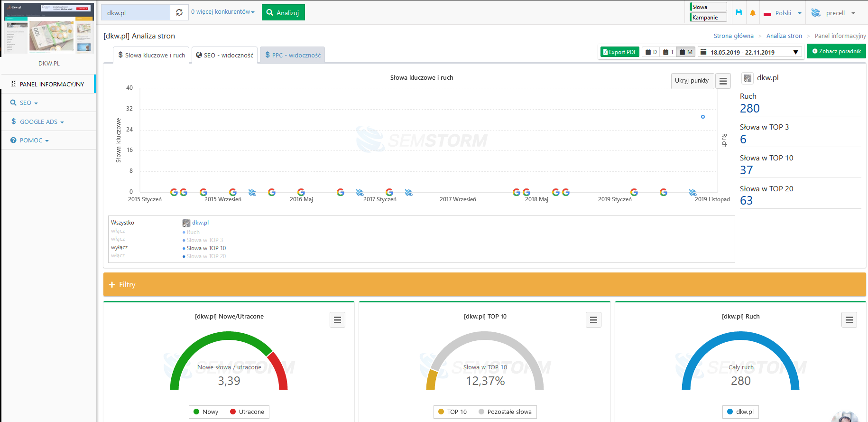
Task: Expand the Filtry panel
Action: point(485,284)
